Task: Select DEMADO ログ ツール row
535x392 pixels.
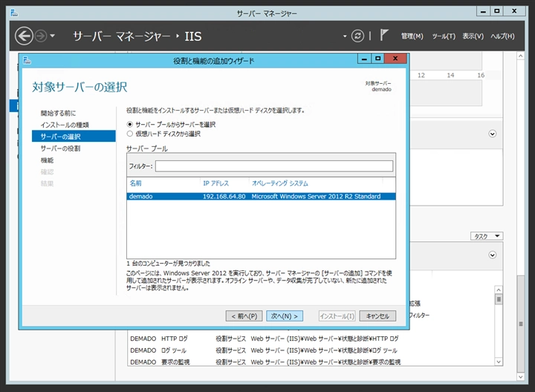Action: [x=311, y=350]
